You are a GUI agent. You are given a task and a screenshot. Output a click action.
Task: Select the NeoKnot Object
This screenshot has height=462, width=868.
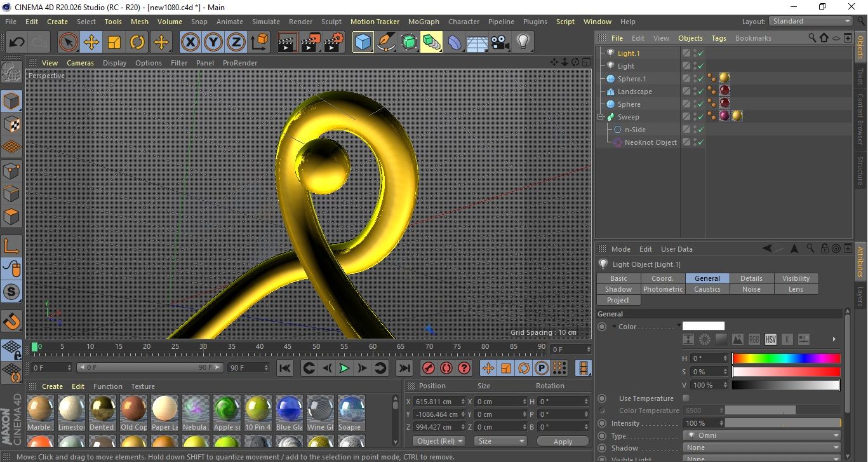651,142
